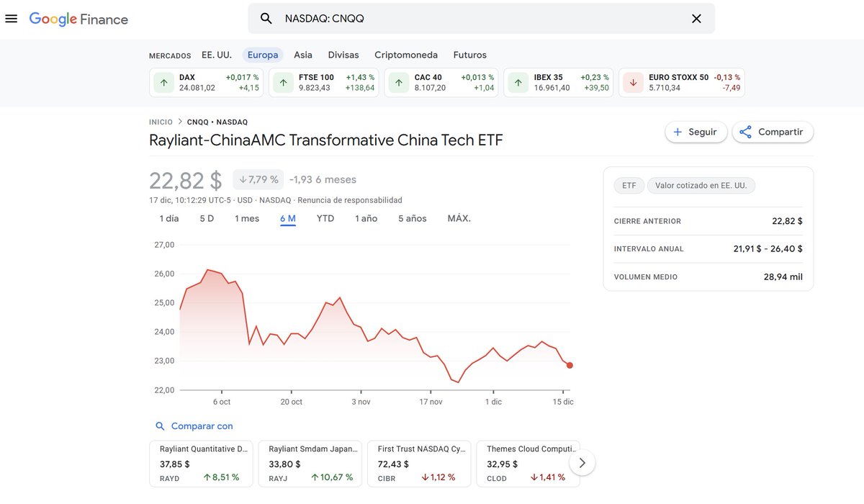Viewport: 864px width, 504px height.
Task: Click the ETF chip
Action: (629, 186)
